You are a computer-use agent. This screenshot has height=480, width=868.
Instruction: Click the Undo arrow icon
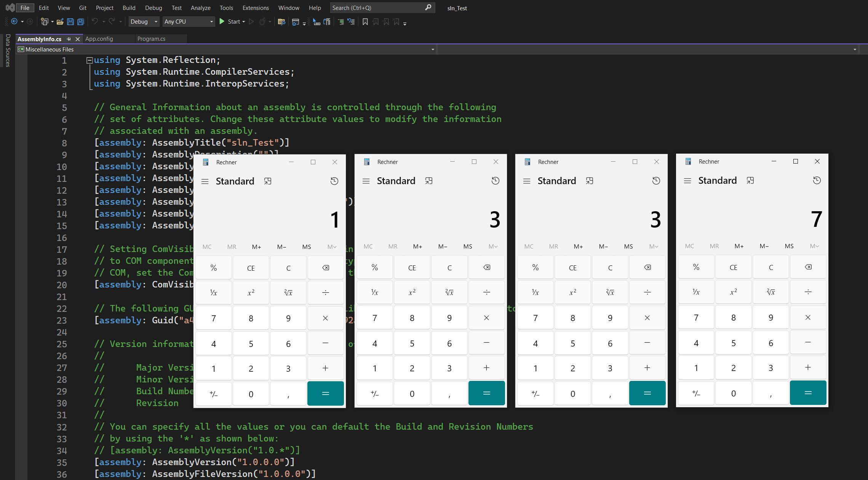point(95,22)
